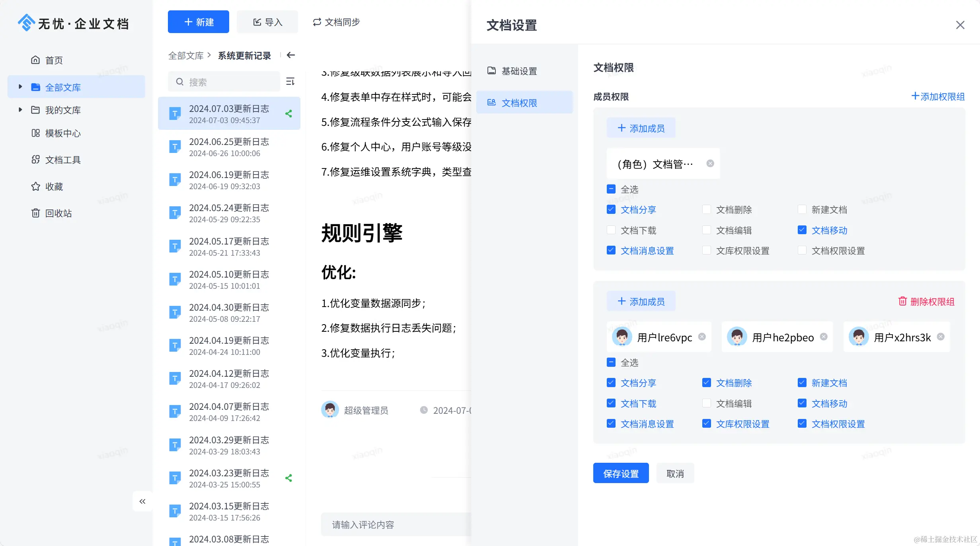The width and height of the screenshot is (980, 546).
Task: Collapse the sidebar with double-chevron icon
Action: (142, 501)
